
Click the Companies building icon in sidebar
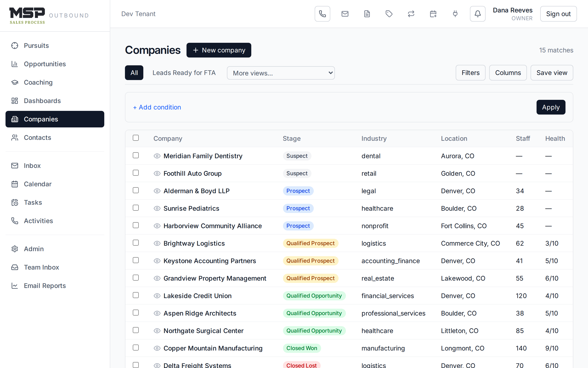pos(15,119)
